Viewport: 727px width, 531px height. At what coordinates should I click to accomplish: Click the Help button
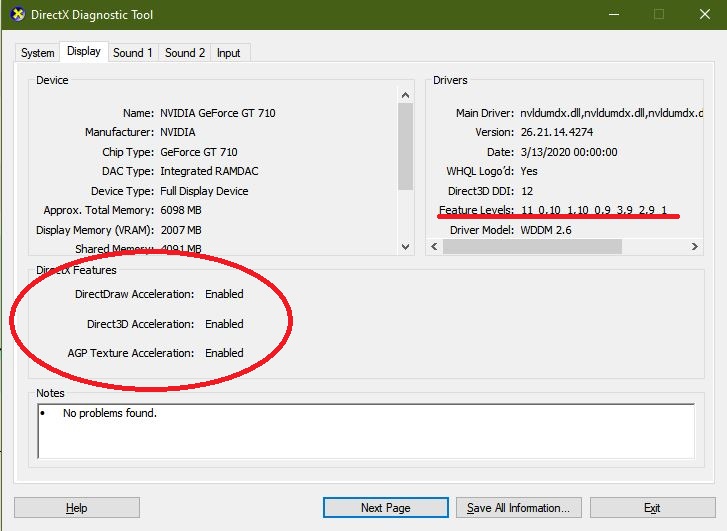click(x=77, y=508)
